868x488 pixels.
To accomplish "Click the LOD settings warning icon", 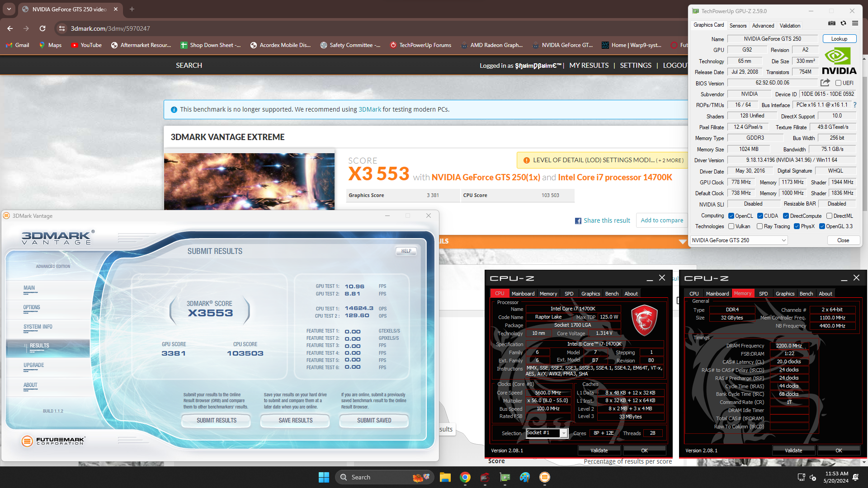I will (x=527, y=160).
